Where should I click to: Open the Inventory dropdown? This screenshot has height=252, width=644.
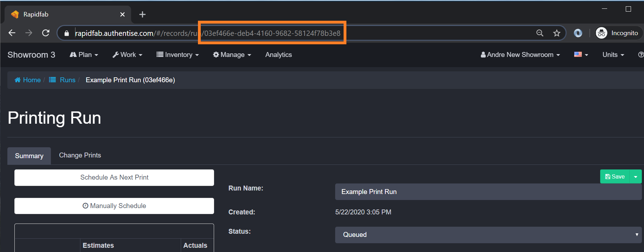[178, 54]
